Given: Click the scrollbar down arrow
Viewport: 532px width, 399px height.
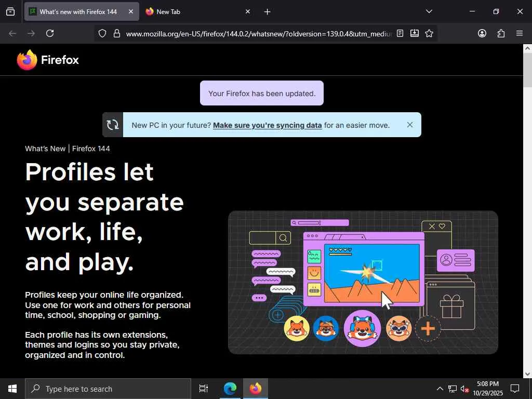Looking at the screenshot, I should 527,374.
